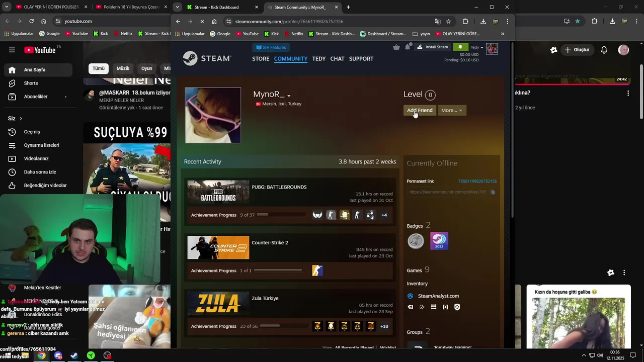
Task: Open Chrome downloads icon in Steam window
Action: (483, 22)
